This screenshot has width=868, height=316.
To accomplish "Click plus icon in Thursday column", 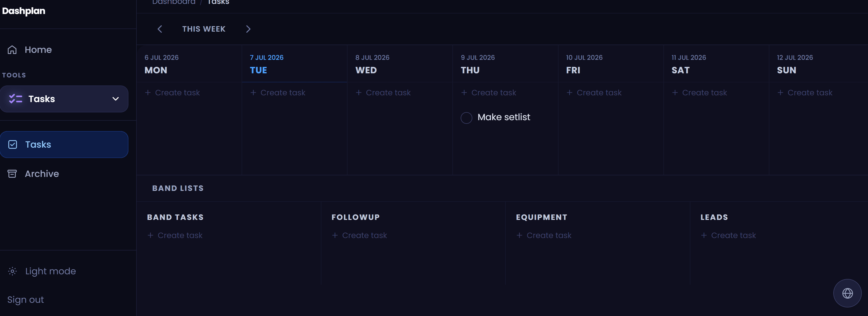I will point(464,92).
